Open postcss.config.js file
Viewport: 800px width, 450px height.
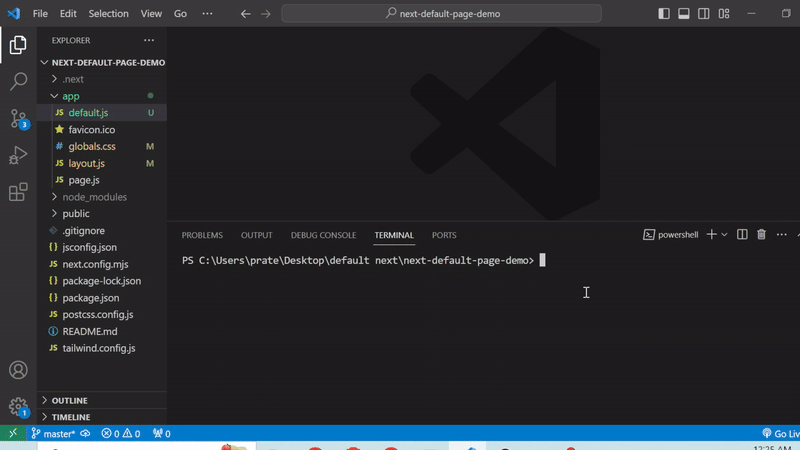pos(102,315)
